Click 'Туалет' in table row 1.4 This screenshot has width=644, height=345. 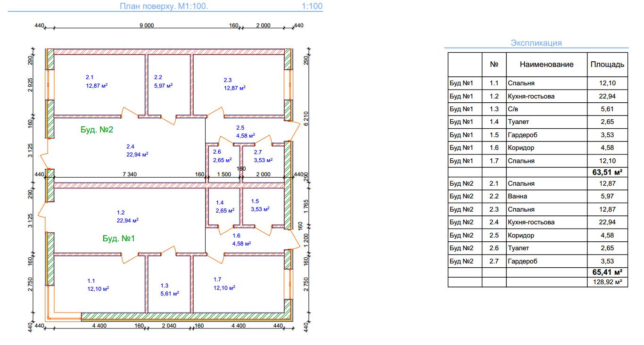[x=519, y=122]
